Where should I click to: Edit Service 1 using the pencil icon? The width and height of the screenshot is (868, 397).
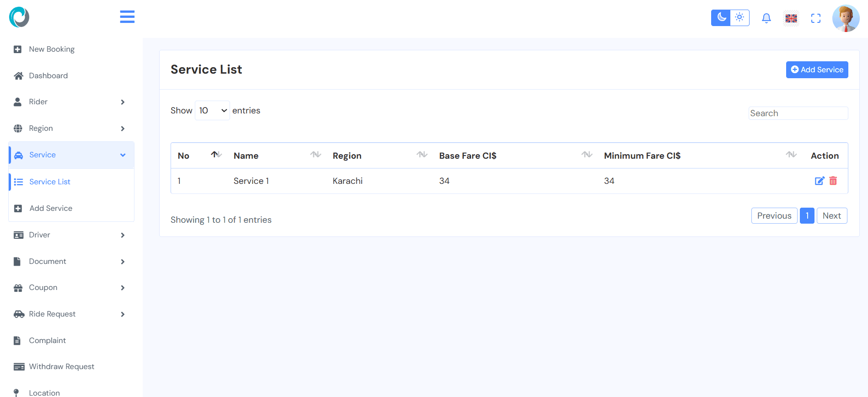click(819, 181)
